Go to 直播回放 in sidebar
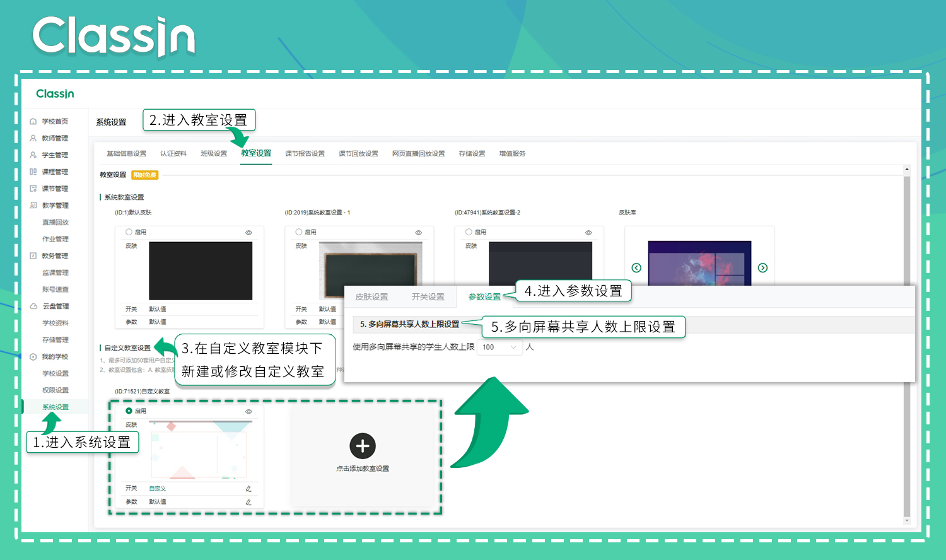 point(55,223)
